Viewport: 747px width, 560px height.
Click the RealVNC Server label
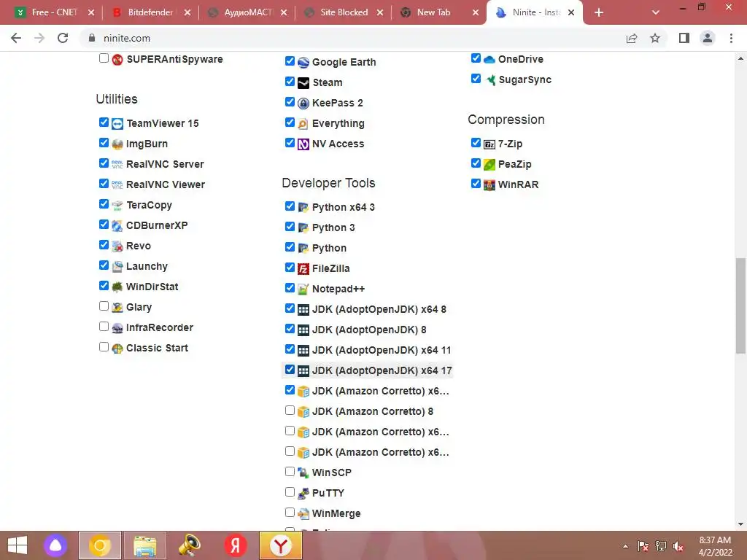pos(165,164)
